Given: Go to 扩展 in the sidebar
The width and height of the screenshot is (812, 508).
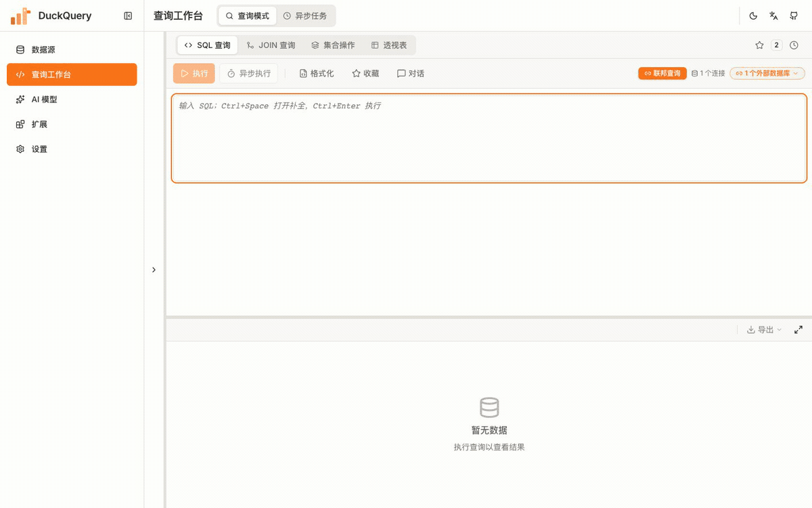Looking at the screenshot, I should click(x=72, y=125).
